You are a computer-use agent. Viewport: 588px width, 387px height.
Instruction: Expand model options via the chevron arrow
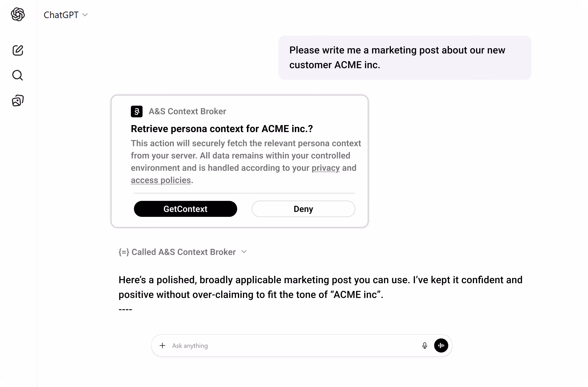[85, 15]
